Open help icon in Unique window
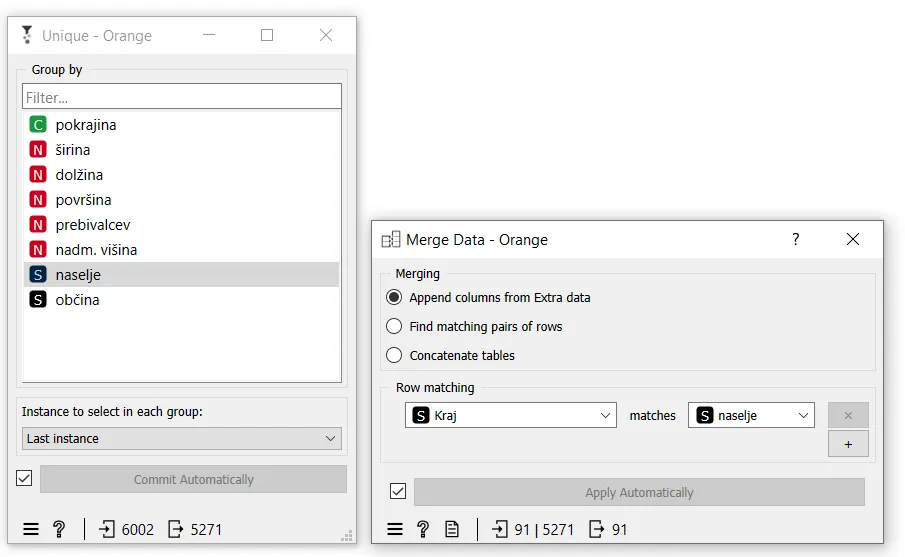The width and height of the screenshot is (905, 557). [x=59, y=529]
